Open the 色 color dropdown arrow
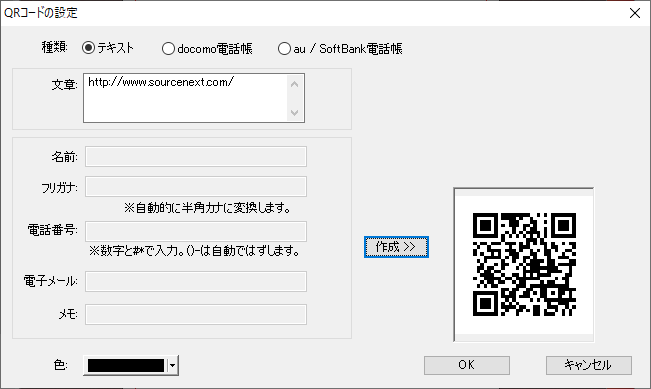This screenshot has width=651, height=389. pos(172,366)
